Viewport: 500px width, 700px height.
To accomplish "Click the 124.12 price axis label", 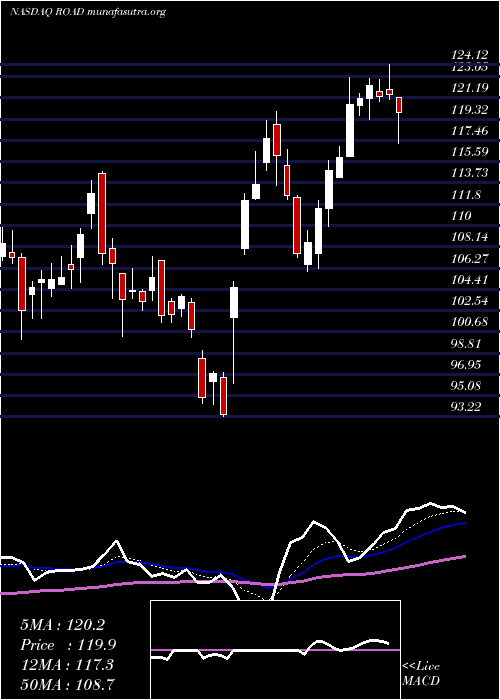I will click(x=469, y=55).
